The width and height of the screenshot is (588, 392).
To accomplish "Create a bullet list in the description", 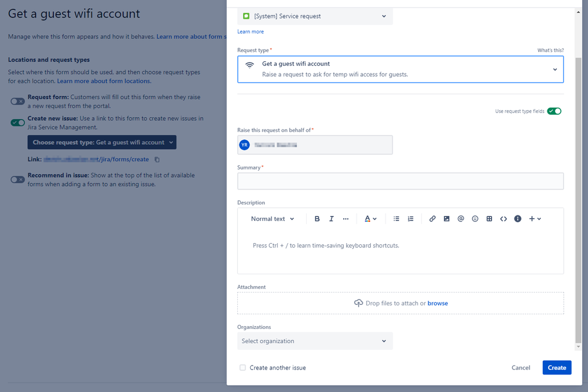I will click(x=396, y=218).
